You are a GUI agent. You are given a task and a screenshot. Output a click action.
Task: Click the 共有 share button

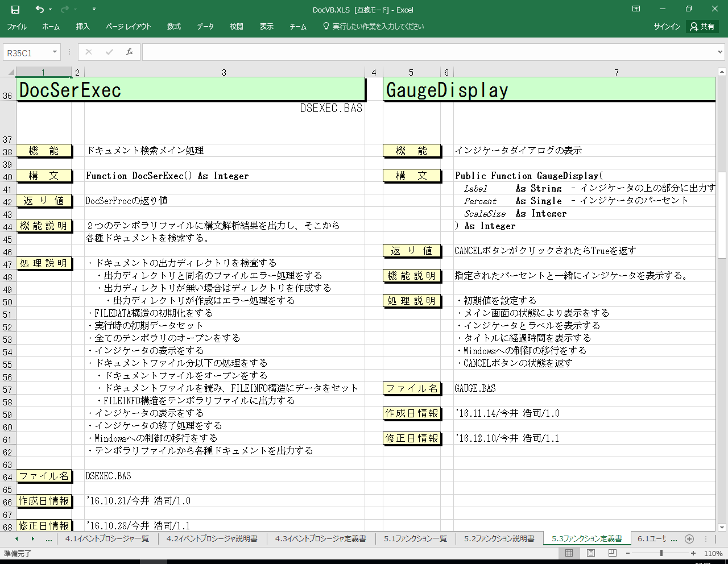click(x=702, y=27)
